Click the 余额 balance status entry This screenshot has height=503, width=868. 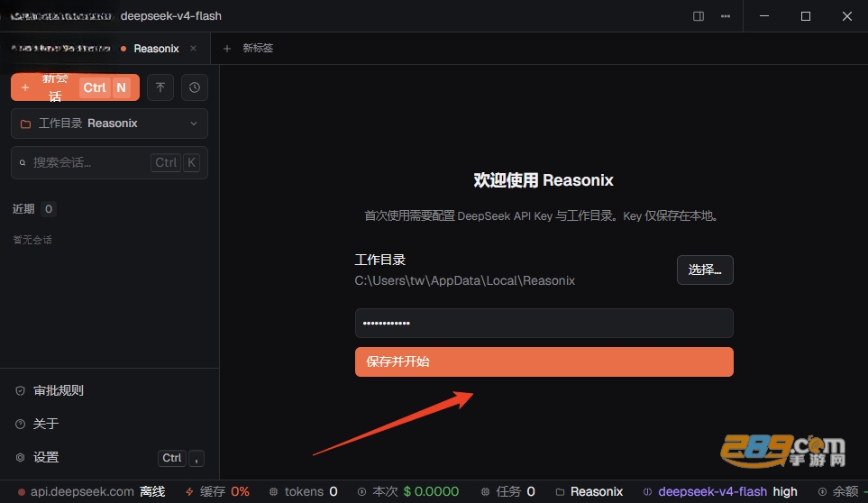coord(842,491)
